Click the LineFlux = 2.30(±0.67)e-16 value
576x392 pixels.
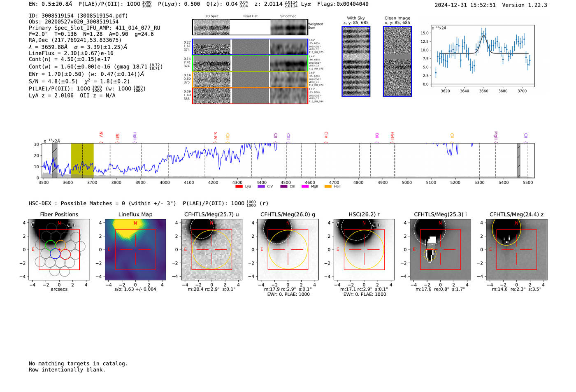[71, 53]
